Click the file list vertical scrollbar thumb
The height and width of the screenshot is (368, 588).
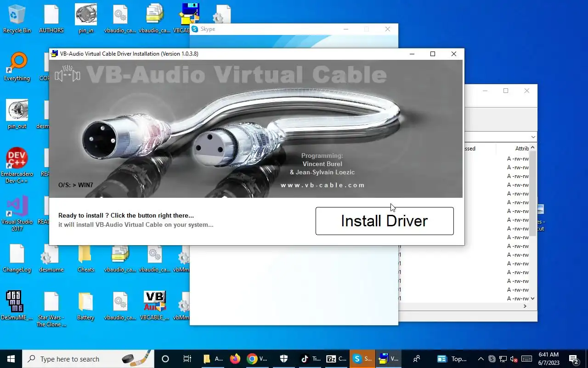pyautogui.click(x=533, y=193)
